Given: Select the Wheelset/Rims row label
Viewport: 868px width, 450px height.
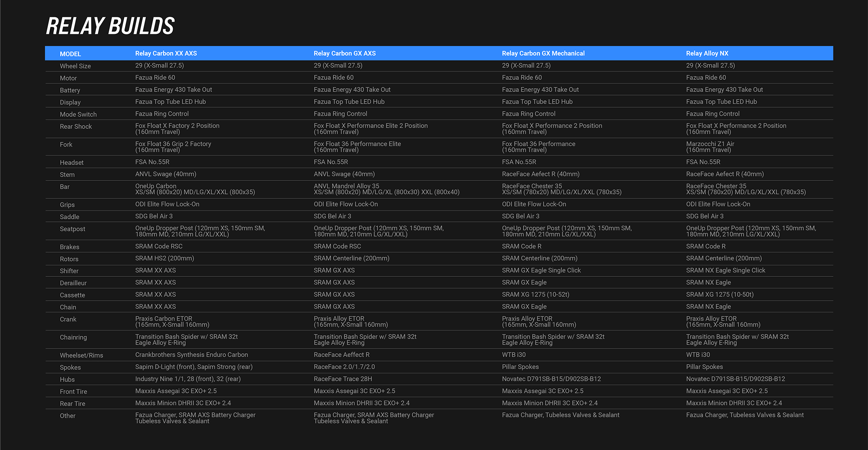Looking at the screenshot, I should click(82, 356).
